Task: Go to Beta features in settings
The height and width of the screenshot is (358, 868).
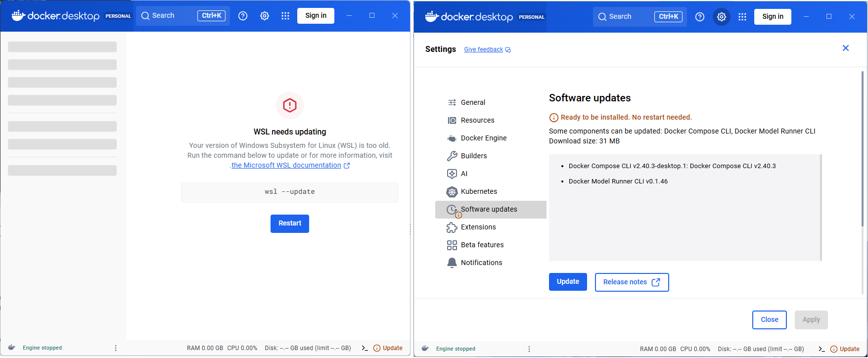Action: pyautogui.click(x=491, y=245)
